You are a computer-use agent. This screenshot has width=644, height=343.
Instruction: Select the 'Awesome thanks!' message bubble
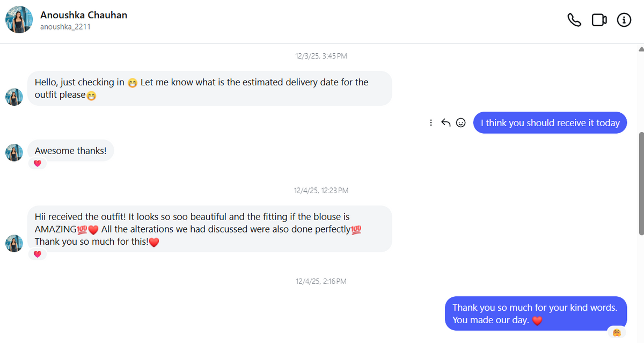click(71, 151)
